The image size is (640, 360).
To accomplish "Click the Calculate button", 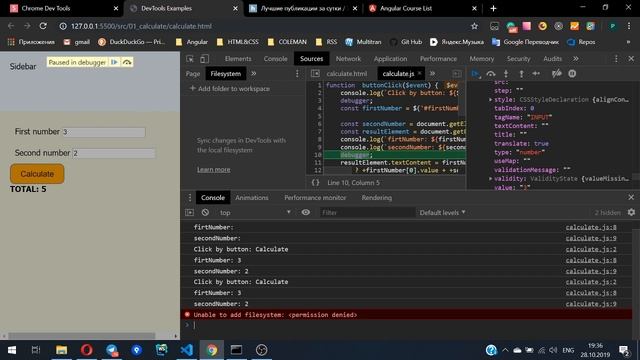I will [37, 174].
